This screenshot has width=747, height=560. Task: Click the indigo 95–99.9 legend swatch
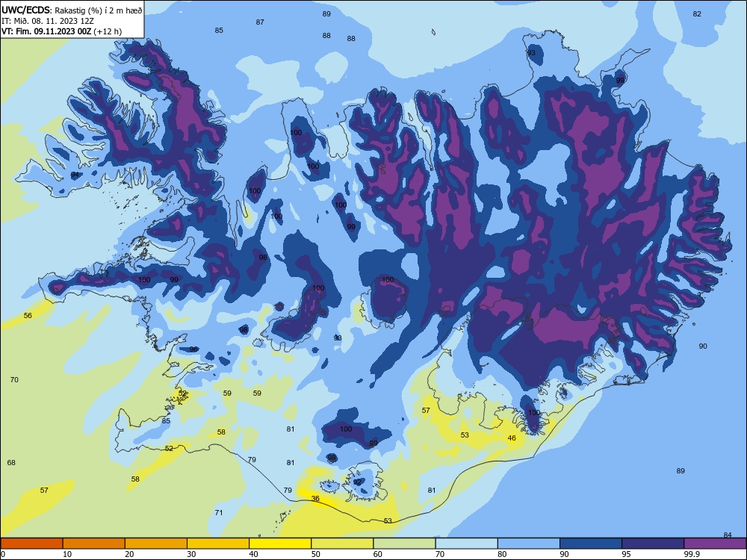pyautogui.click(x=653, y=544)
